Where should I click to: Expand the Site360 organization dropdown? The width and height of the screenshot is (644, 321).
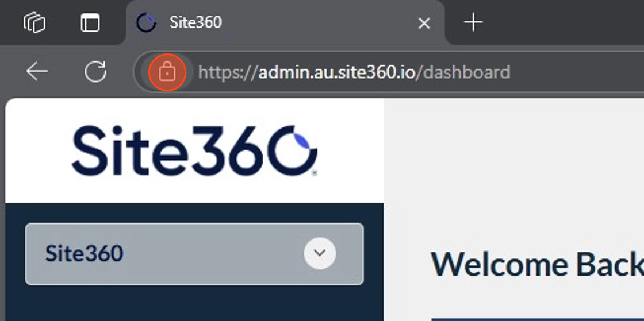pos(194,254)
